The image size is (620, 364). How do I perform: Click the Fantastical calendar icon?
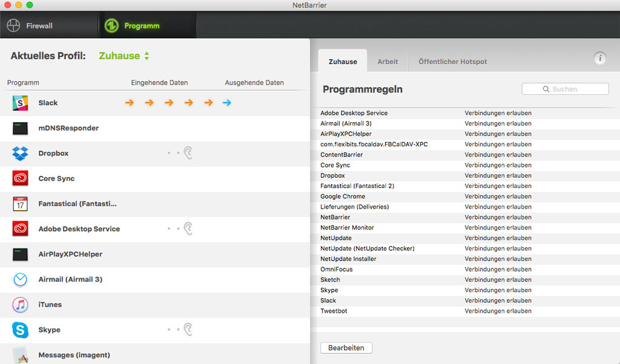(20, 204)
